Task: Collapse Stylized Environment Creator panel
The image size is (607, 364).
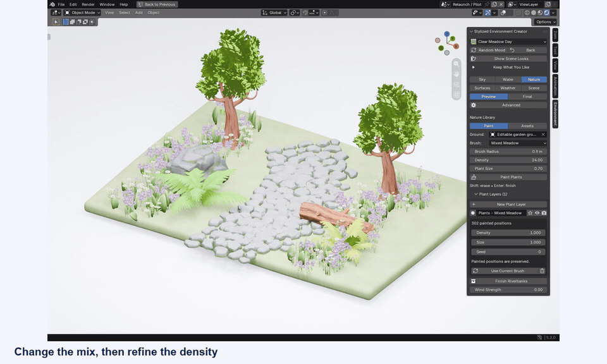Action: (x=471, y=32)
